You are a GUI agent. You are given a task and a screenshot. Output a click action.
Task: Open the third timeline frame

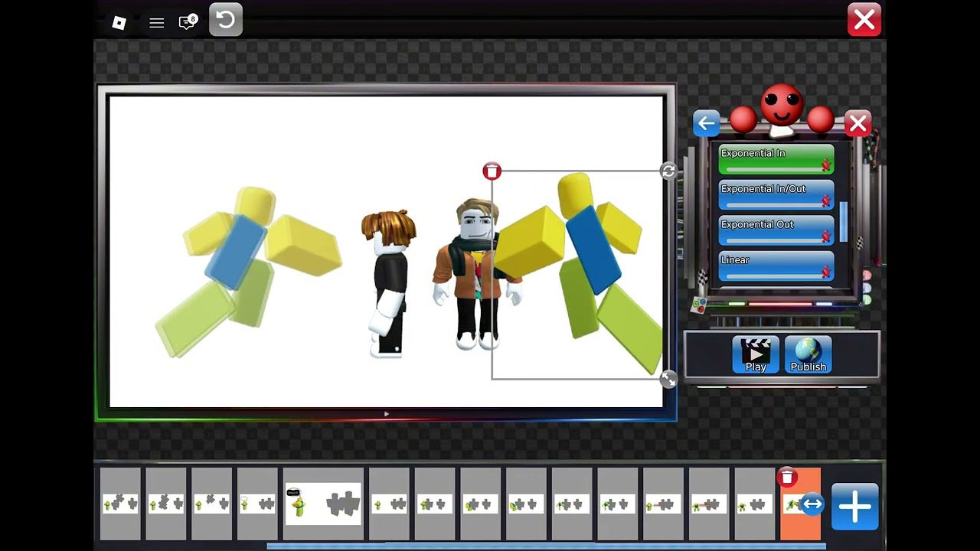click(x=211, y=504)
